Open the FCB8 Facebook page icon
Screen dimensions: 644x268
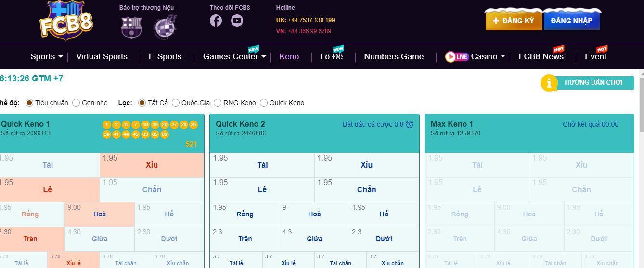click(216, 21)
